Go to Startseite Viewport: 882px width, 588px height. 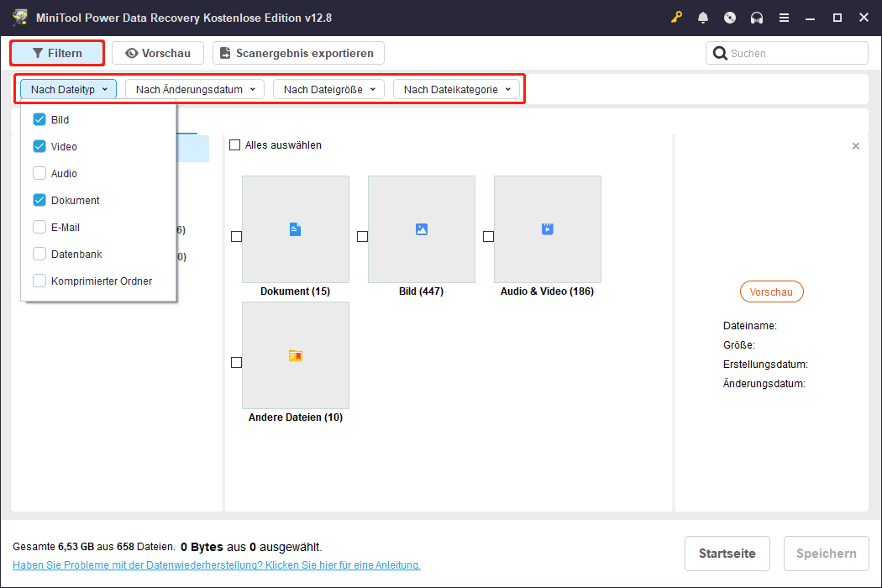pos(727,554)
